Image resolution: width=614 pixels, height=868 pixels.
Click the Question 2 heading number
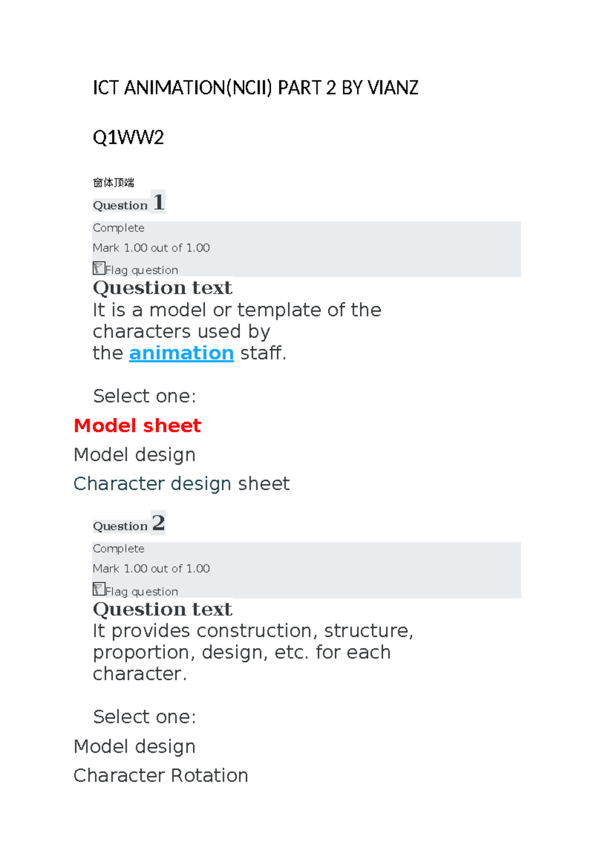(158, 523)
